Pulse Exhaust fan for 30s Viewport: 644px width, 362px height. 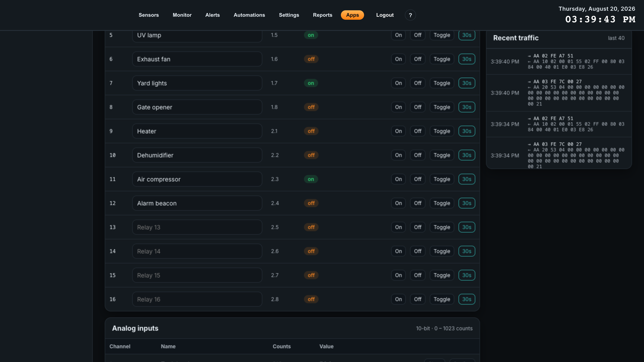(467, 59)
